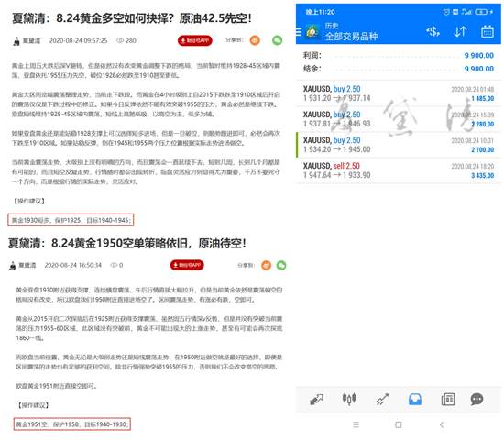The width and height of the screenshot is (504, 440).
Task: Open the News tab icon
Action: (x=448, y=399)
